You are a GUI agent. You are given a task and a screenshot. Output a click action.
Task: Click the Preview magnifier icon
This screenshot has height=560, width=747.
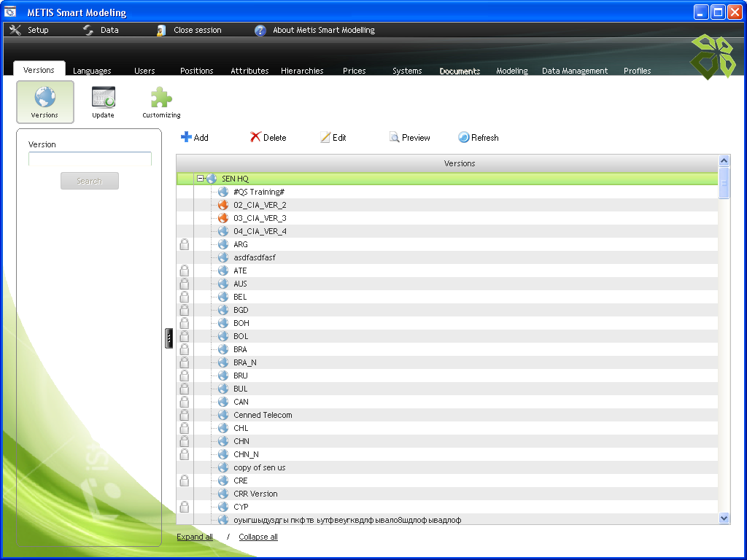point(394,137)
